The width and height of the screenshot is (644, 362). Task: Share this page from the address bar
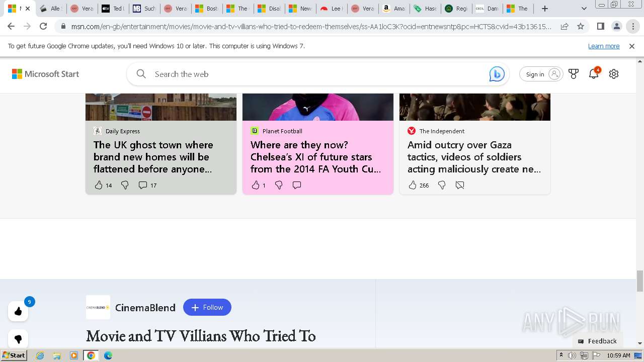point(565,26)
